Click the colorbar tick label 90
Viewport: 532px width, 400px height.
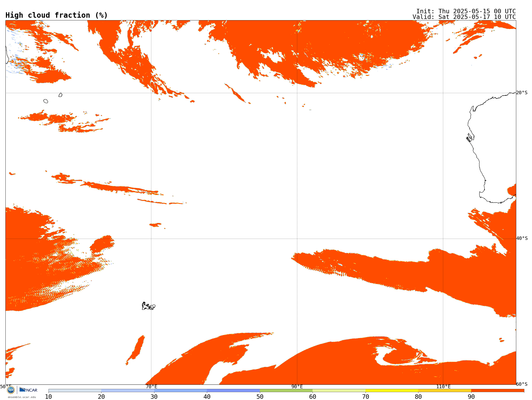[x=471, y=397]
